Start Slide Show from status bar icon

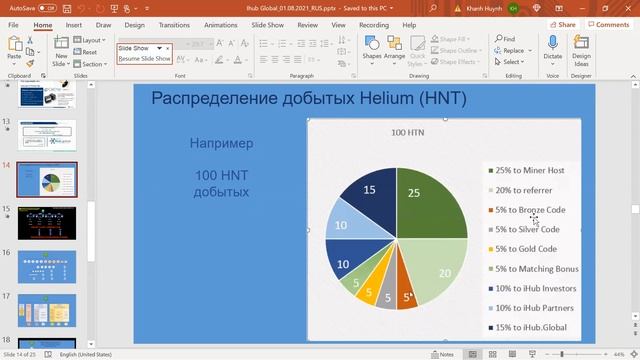532,354
